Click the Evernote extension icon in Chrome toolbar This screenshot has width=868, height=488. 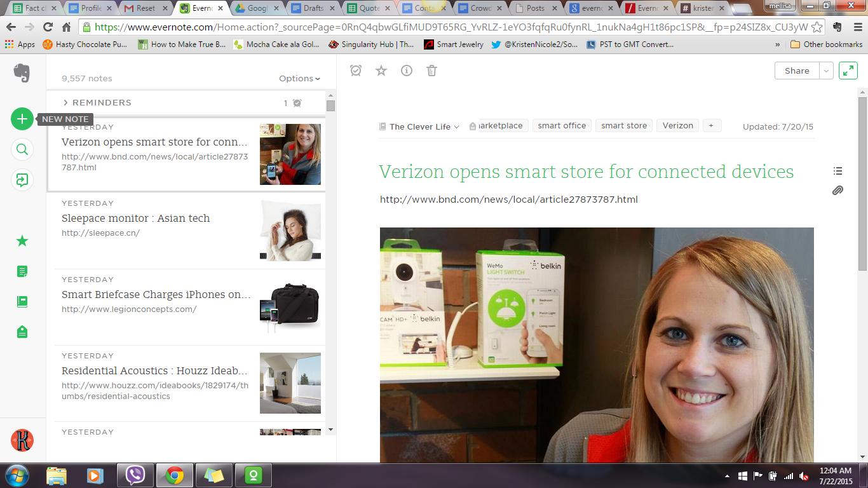pos(837,27)
